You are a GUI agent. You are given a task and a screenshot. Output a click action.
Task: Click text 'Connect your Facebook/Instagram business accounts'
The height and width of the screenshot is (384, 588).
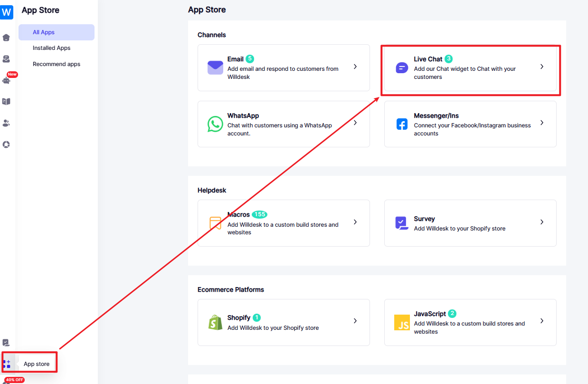[472, 129]
